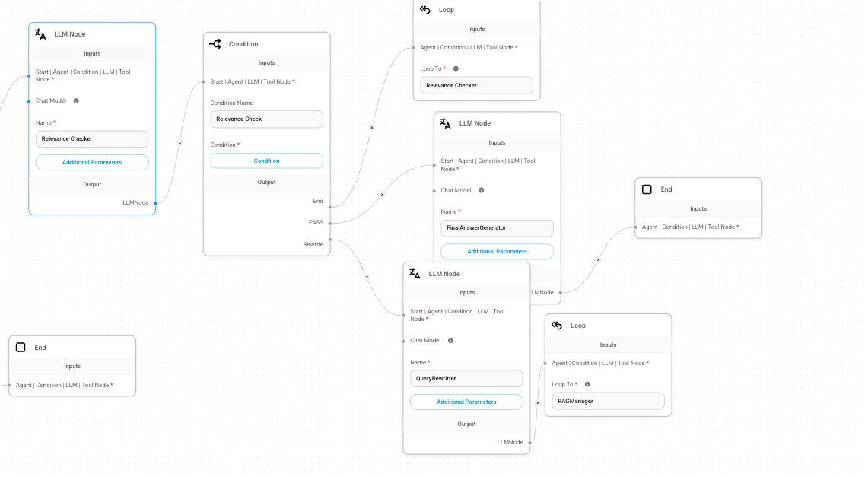Click the Loop To info icon in RAGManager loop
This screenshot has width=868, height=477.
pos(587,384)
